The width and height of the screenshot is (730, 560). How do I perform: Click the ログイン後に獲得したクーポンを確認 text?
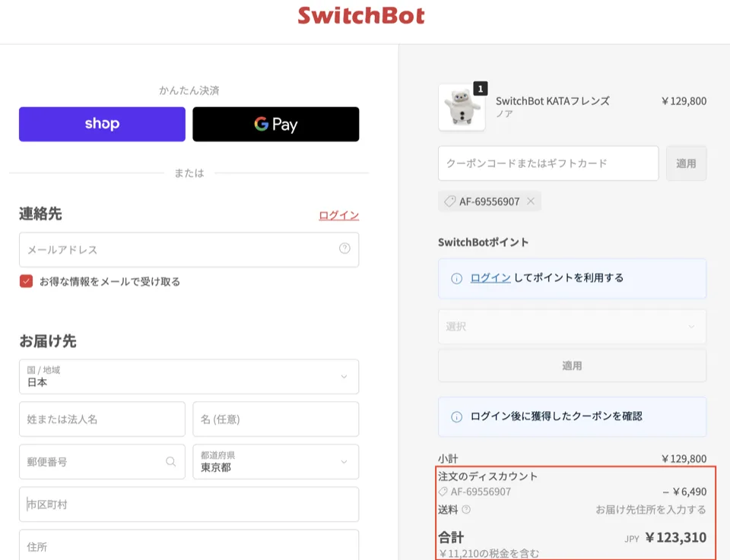click(557, 416)
